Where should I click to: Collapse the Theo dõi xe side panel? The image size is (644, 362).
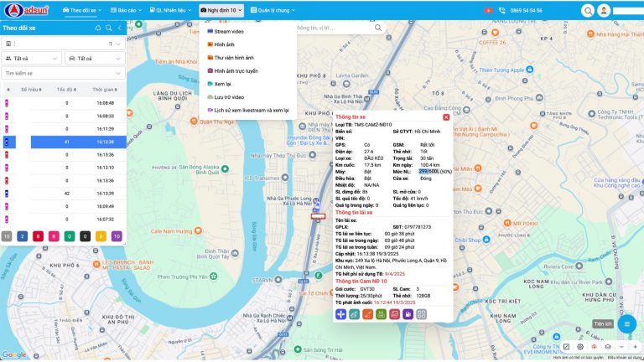[119, 28]
